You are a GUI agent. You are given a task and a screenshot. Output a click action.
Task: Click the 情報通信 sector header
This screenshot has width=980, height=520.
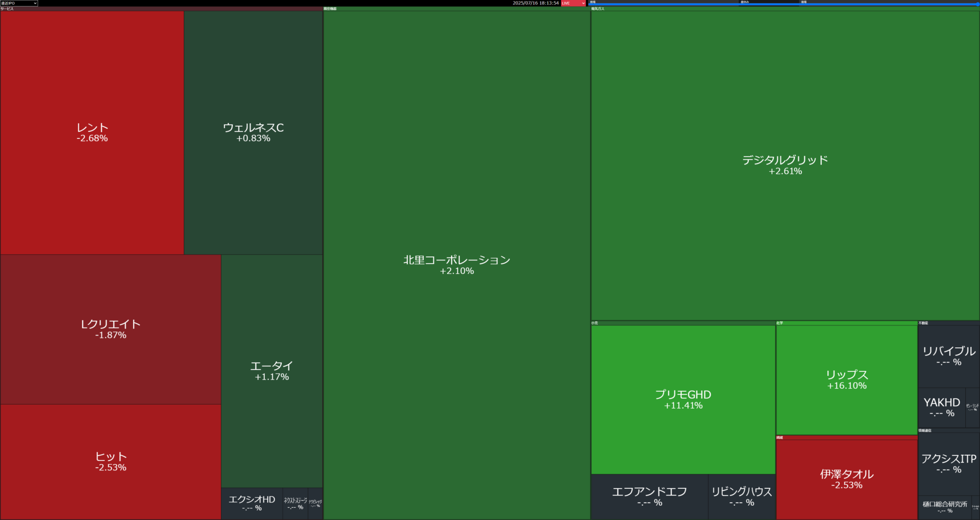click(949, 431)
